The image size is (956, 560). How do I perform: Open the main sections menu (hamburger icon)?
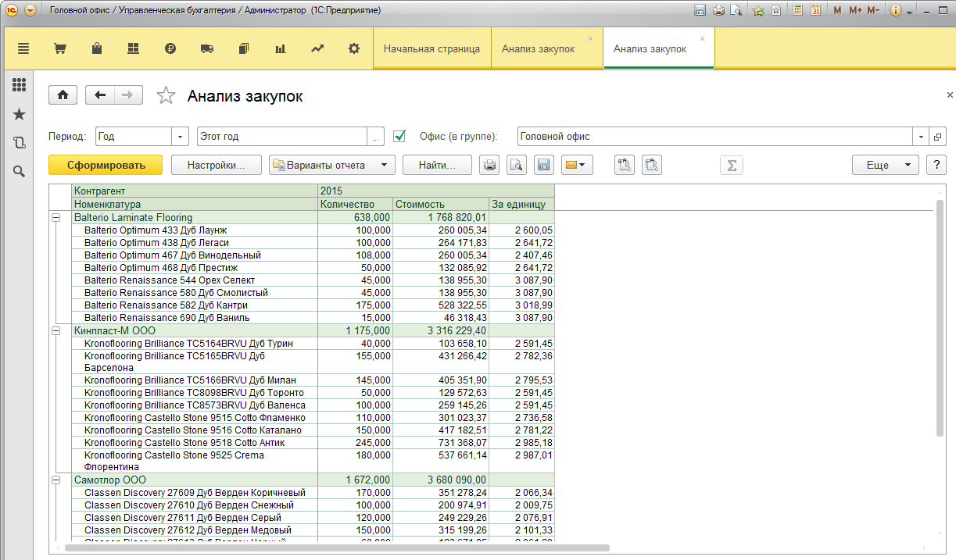point(23,48)
